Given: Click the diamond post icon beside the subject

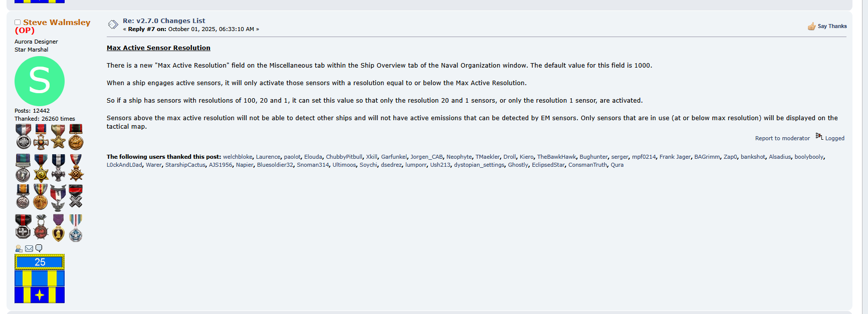Looking at the screenshot, I should tap(113, 25).
